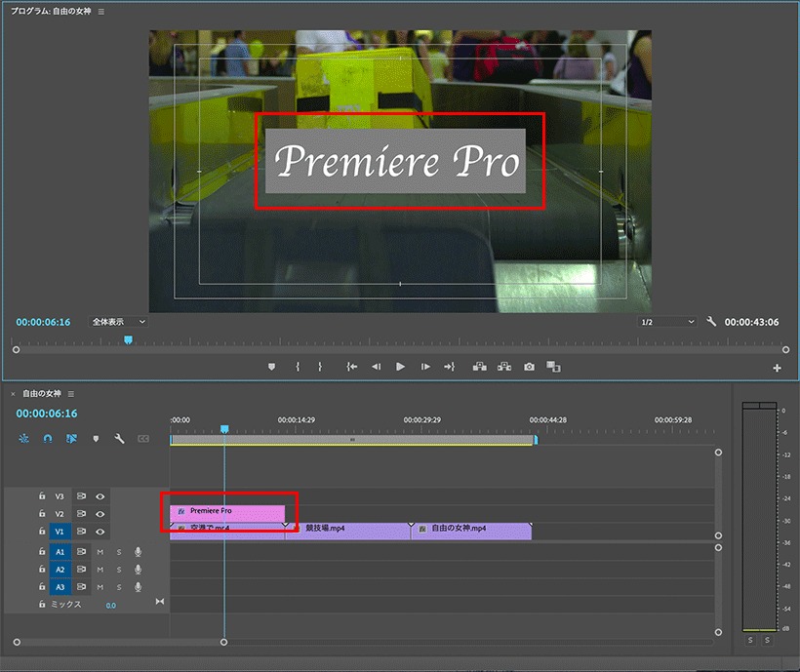Image resolution: width=800 pixels, height=672 pixels.
Task: Add a marker in Program monitor
Action: pos(271,367)
